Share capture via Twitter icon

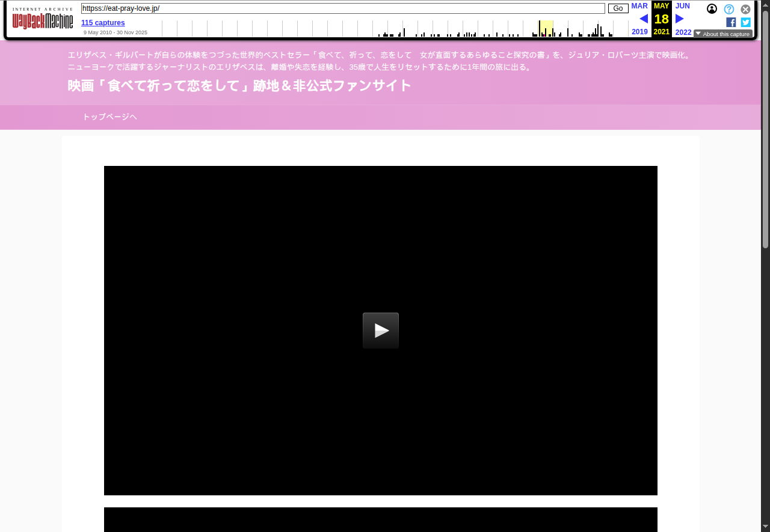click(745, 22)
